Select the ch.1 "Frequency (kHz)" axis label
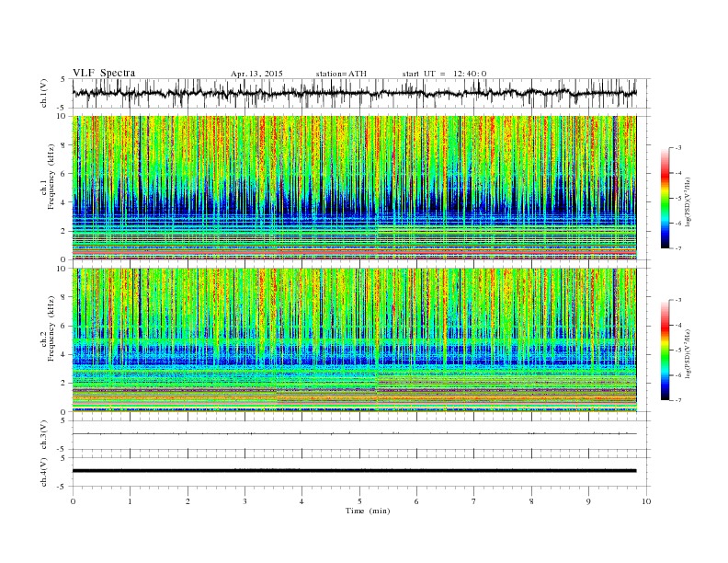Image resolution: width=728 pixels, height=563 pixels. tap(51, 177)
